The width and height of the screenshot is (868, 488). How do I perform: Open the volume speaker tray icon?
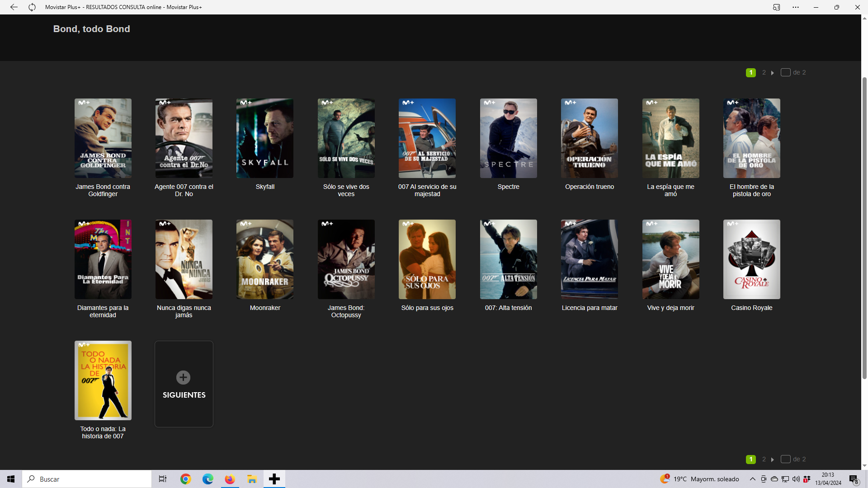(x=796, y=479)
